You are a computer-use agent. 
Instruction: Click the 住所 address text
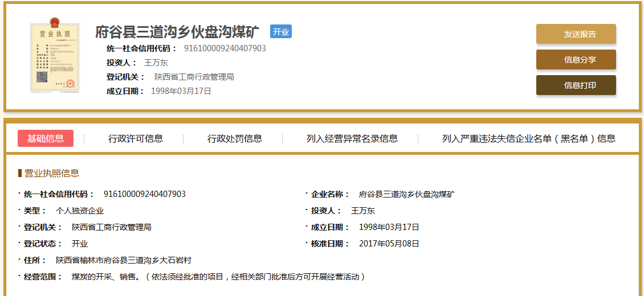click(123, 260)
